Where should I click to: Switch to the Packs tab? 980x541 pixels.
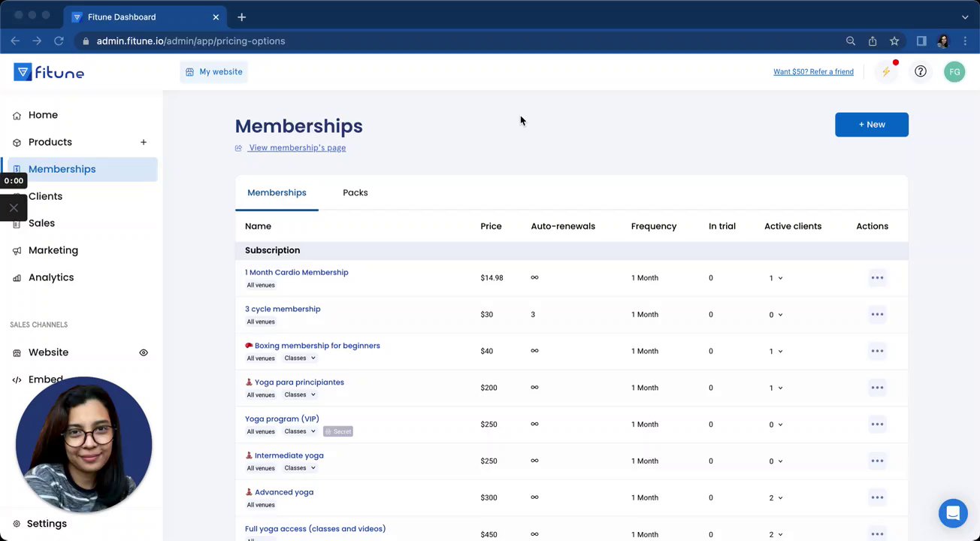click(355, 192)
